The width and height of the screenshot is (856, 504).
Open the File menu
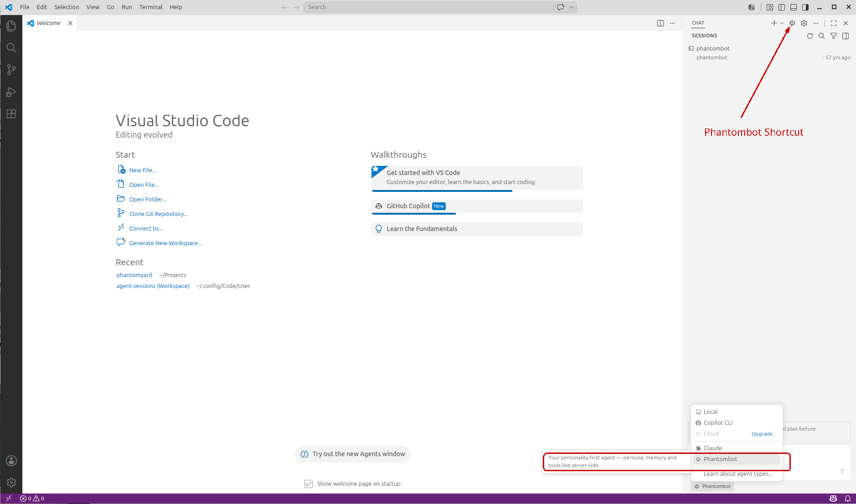point(25,7)
